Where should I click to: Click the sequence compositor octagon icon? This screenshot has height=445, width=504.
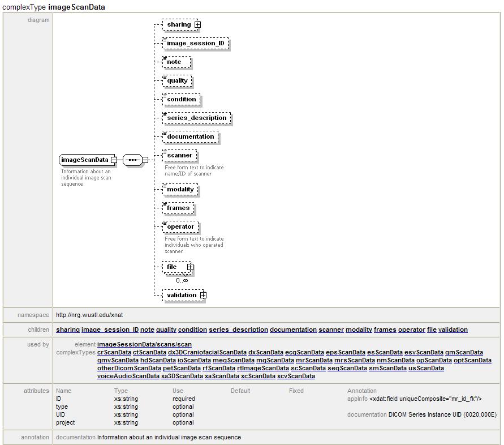pos(132,160)
